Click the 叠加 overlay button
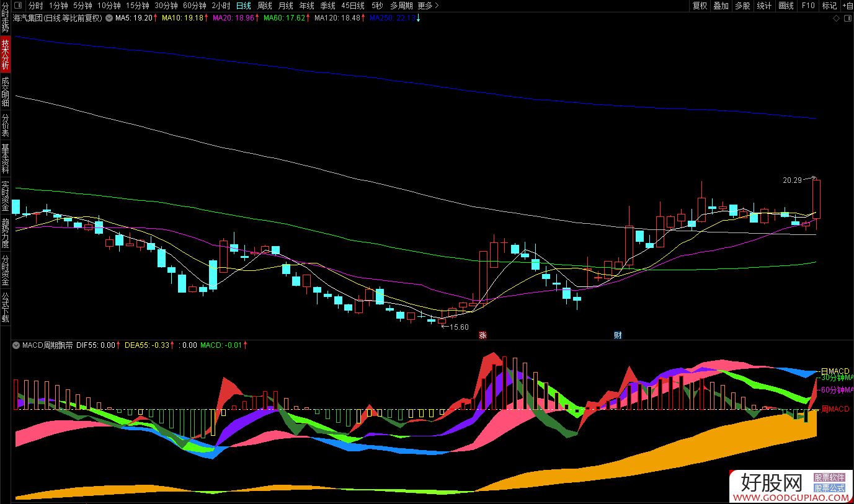Screen dimensions: 854x504 pyautogui.click(x=721, y=6)
